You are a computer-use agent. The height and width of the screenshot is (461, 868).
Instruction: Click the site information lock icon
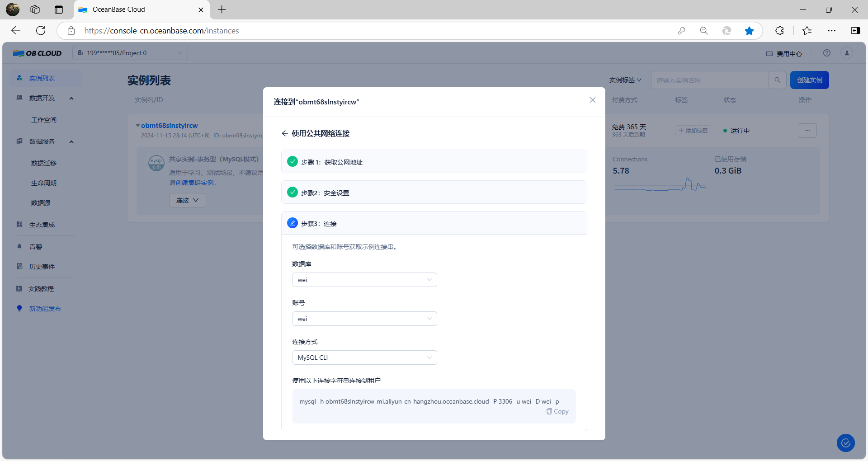point(71,31)
